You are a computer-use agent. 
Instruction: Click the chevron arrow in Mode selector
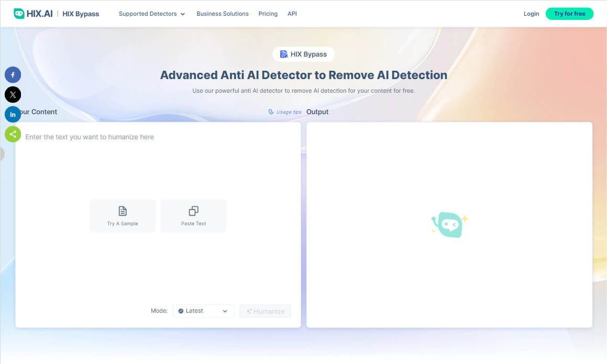pos(225,311)
